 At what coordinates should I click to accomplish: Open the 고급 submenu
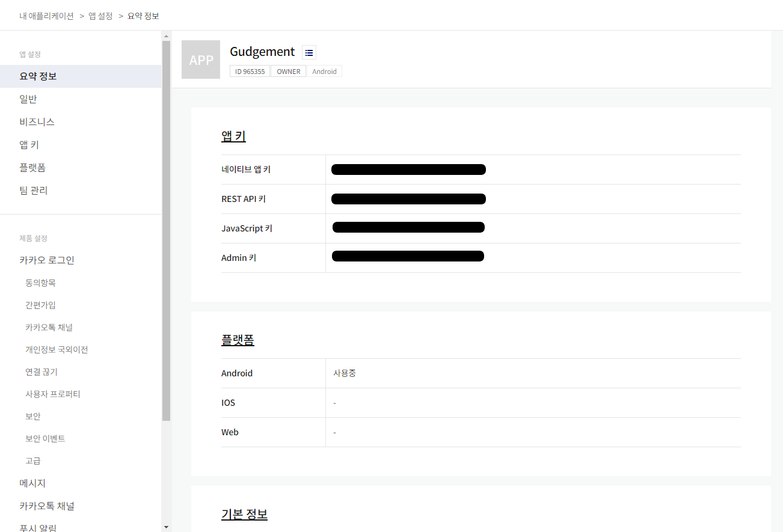tap(33, 460)
